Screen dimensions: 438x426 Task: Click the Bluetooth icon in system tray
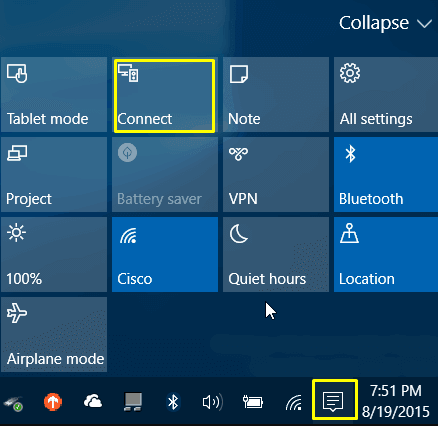pos(173,402)
